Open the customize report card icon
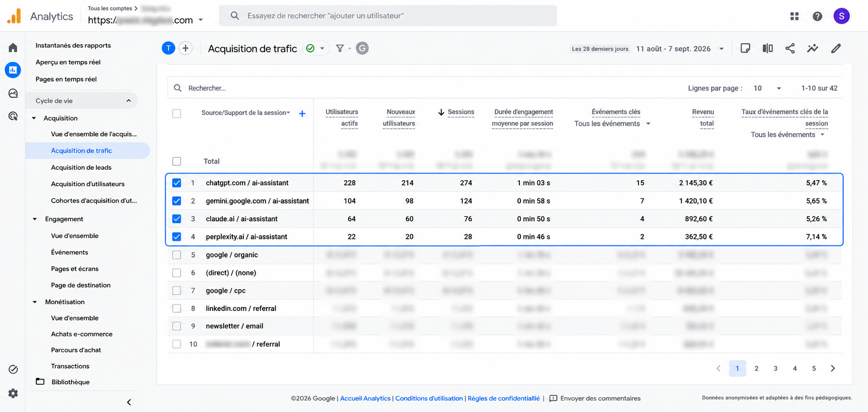Screen dimensions: 868x412 tap(745, 48)
